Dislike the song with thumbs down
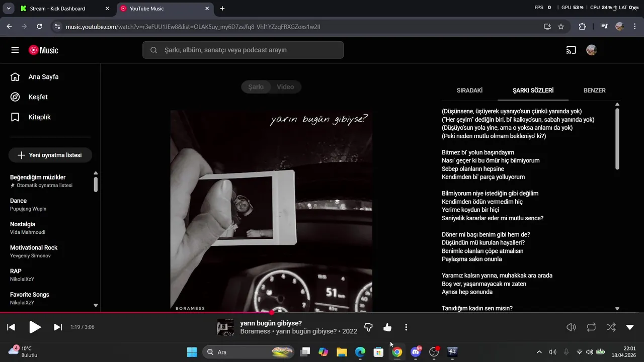Screen dimensions: 644x362 pos(368,327)
